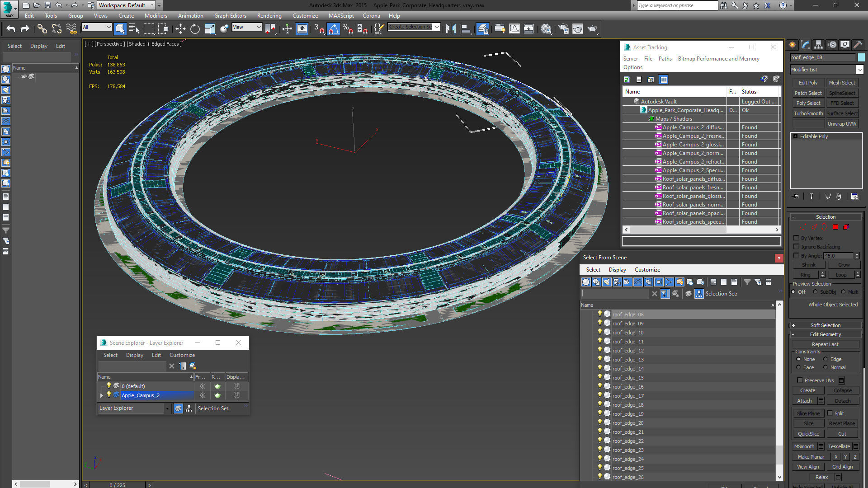Viewport: 868px width, 488px height.
Task: Activate the Select and Rotate tool
Action: tap(195, 29)
